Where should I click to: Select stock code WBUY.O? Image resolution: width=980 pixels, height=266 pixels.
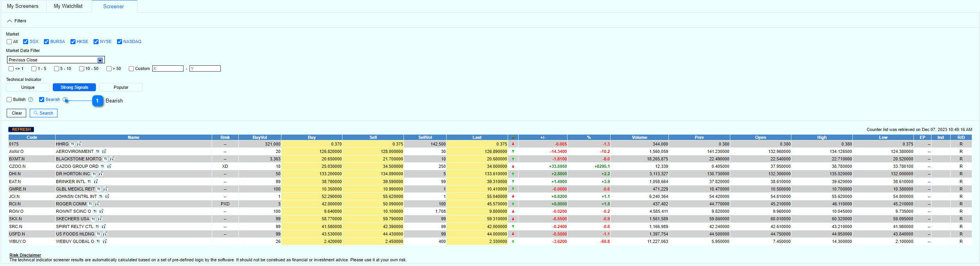point(17,241)
